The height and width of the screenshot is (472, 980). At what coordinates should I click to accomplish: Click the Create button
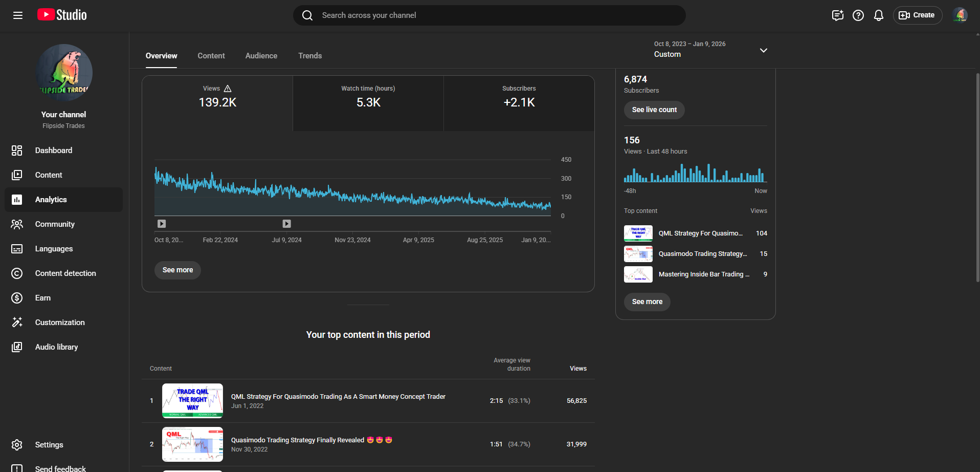coord(917,15)
